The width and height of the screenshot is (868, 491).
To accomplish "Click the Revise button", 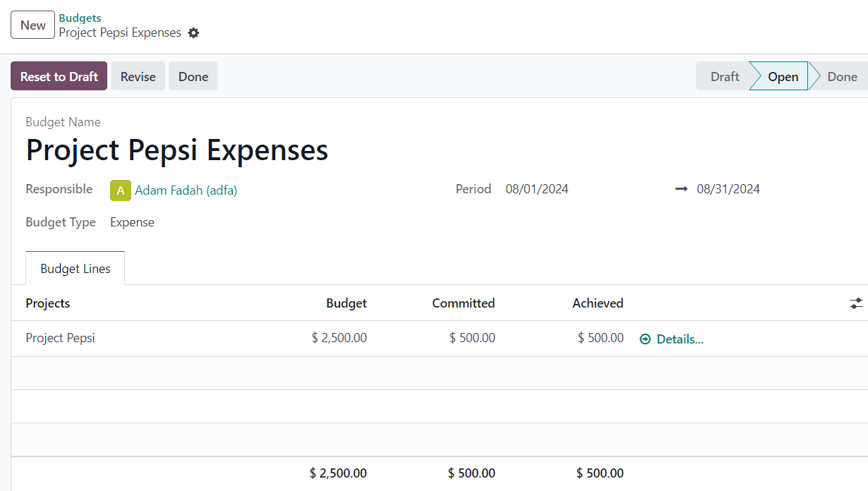I will tap(138, 76).
